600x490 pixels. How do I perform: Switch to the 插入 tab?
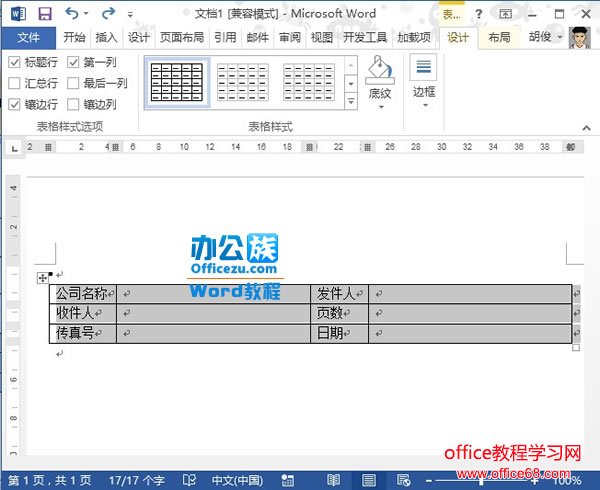pos(106,37)
